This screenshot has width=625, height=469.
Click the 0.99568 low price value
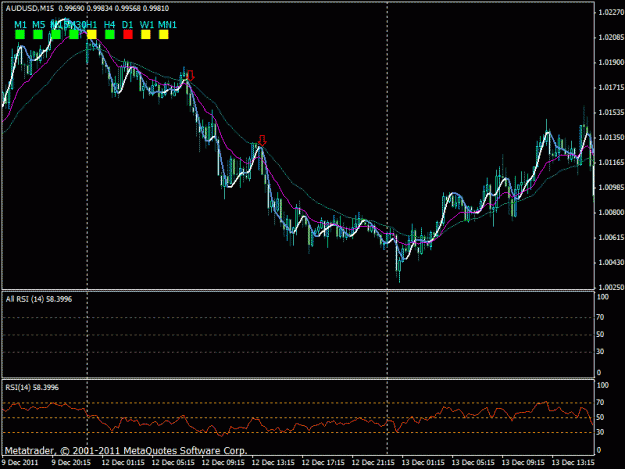pyautogui.click(x=128, y=8)
